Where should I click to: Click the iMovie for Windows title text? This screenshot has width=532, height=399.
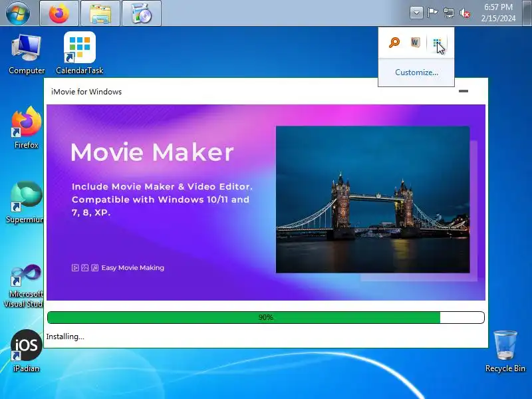coord(86,92)
